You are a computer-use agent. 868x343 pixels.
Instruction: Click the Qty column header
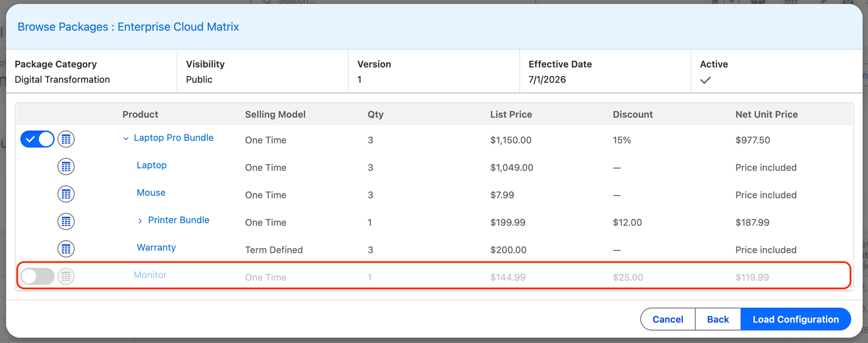point(375,114)
